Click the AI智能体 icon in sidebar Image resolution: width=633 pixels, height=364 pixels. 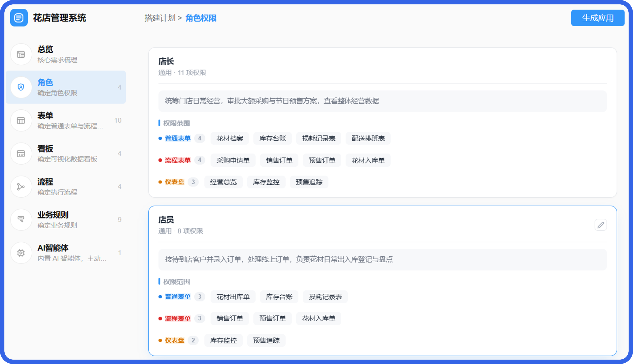click(21, 253)
